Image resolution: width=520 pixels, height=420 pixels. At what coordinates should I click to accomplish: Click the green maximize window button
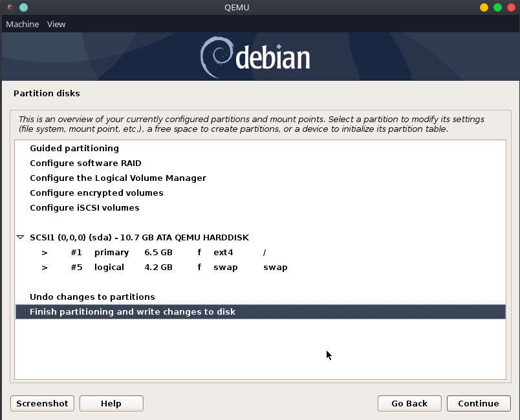tap(497, 8)
